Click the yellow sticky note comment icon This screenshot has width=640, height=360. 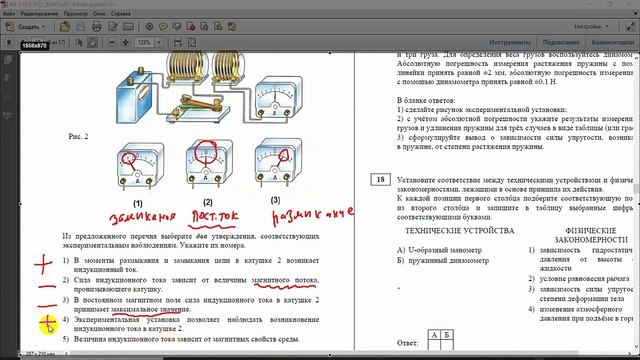point(163,27)
